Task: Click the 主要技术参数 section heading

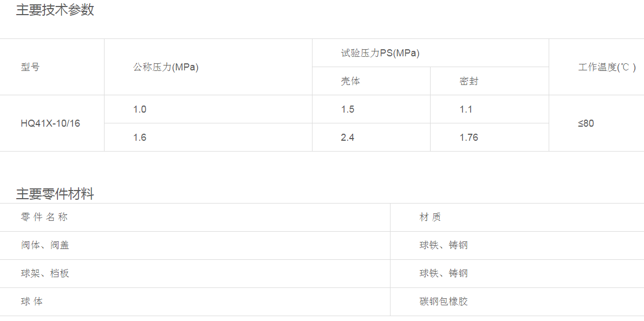Action: coord(55,10)
